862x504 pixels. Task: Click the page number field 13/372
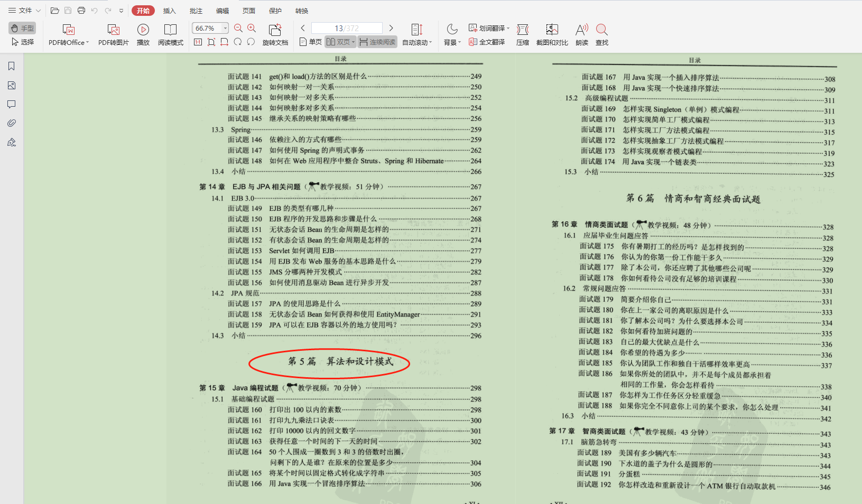tap(347, 28)
